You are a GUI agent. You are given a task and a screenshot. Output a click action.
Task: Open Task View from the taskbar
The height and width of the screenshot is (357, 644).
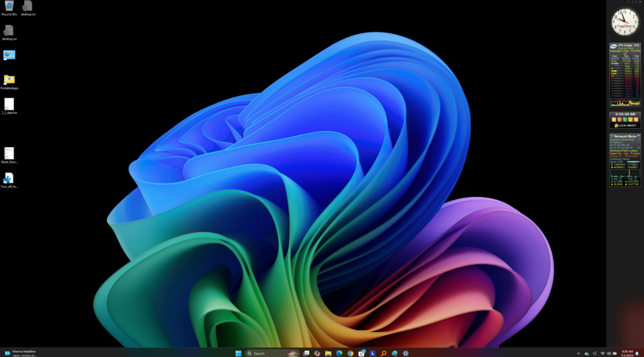pyautogui.click(x=306, y=353)
